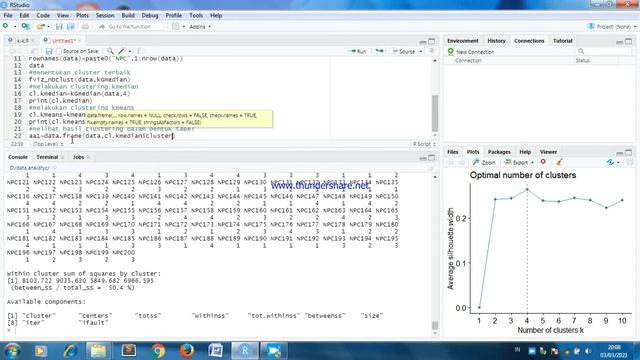Click the New Connection button

pos(471,52)
